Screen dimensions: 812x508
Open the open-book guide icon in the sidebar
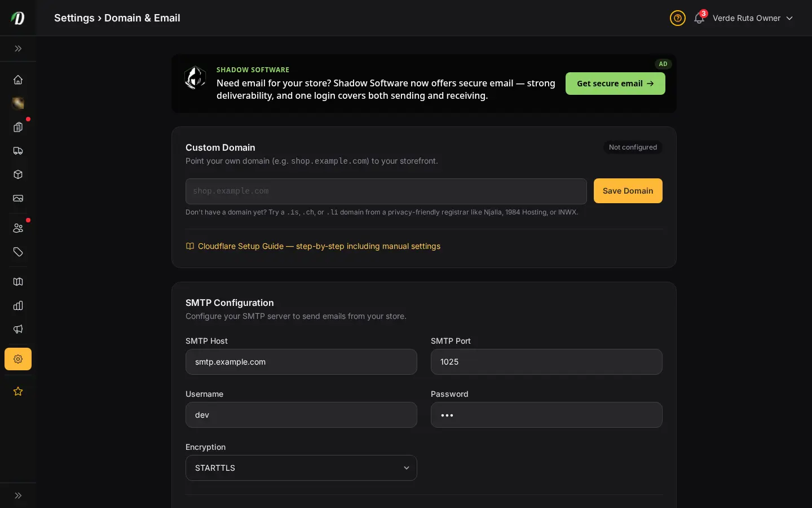point(18,282)
